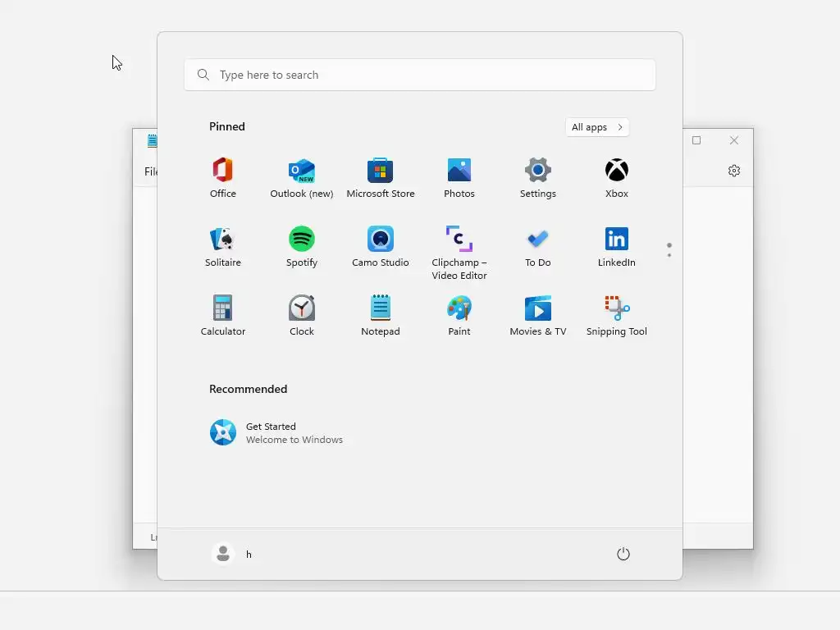Open Movies & TV
This screenshot has width=840, height=630.
tap(538, 316)
